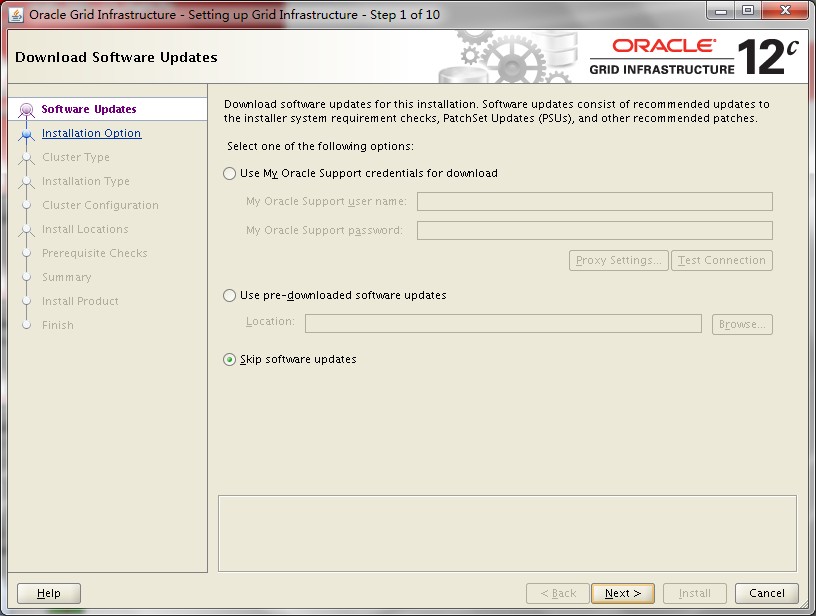Click the Cluster Configuration step
Image resolution: width=816 pixels, height=616 pixels.
click(100, 205)
